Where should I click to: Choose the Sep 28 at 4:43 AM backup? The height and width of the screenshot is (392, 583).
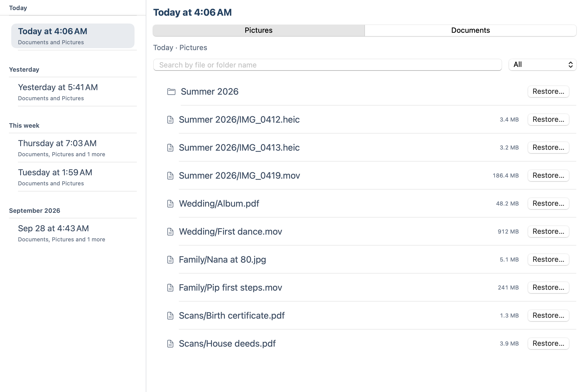coord(73,233)
